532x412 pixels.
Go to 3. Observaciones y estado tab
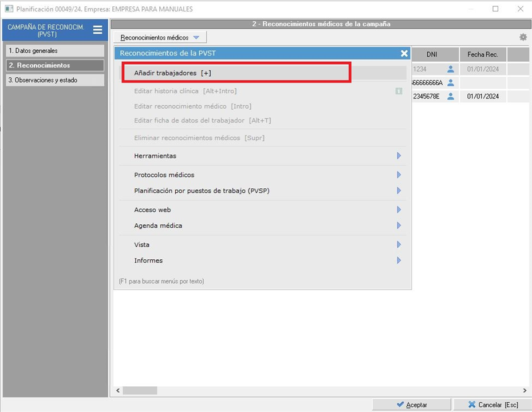(55, 81)
